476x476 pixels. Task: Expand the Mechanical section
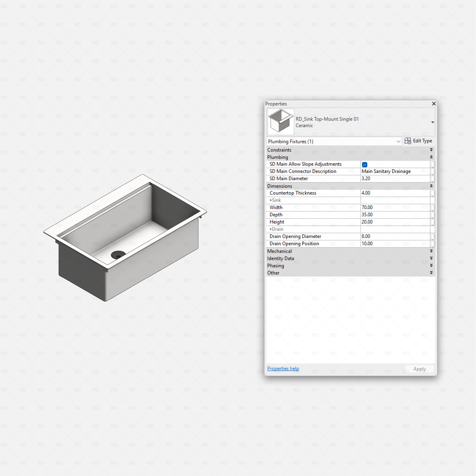click(x=431, y=251)
